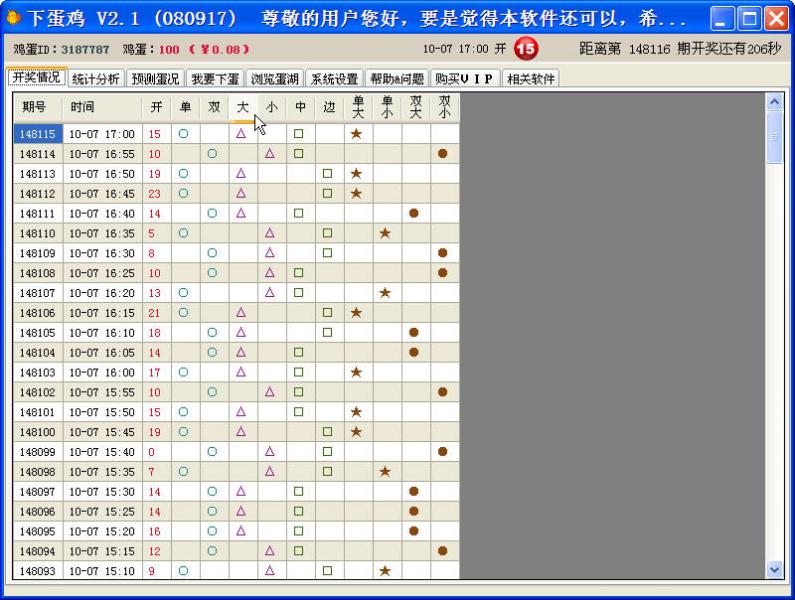Click square icon in row 148097
Viewport: 795px width, 600px height.
pyautogui.click(x=299, y=491)
